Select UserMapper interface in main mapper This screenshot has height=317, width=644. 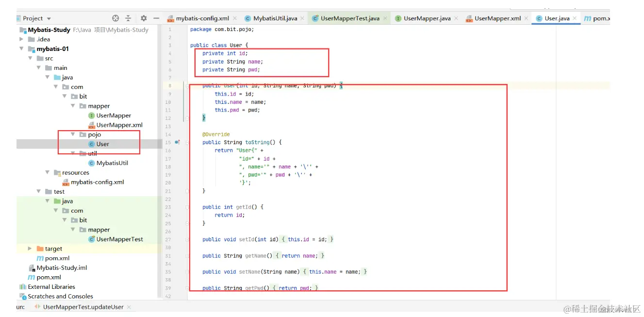click(110, 116)
